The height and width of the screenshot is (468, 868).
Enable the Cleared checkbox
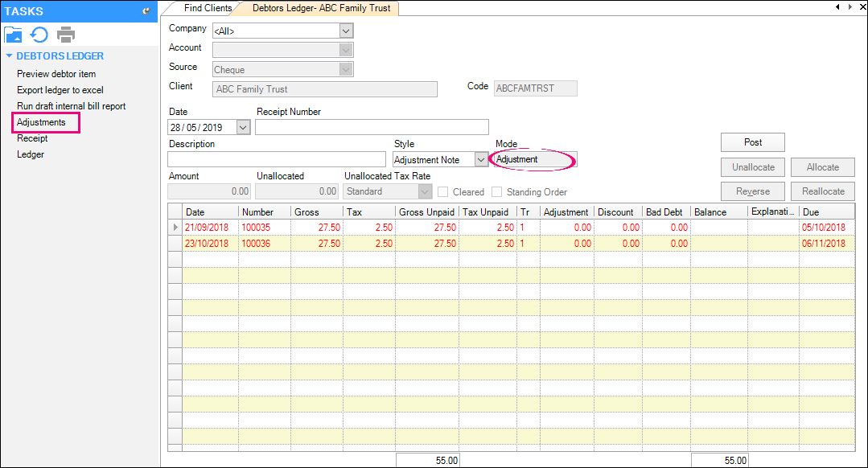441,191
